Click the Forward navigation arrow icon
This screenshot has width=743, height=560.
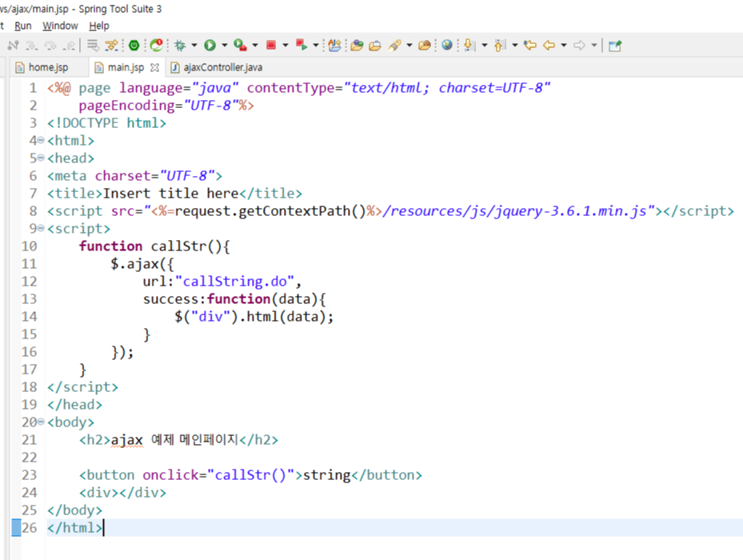point(579,46)
